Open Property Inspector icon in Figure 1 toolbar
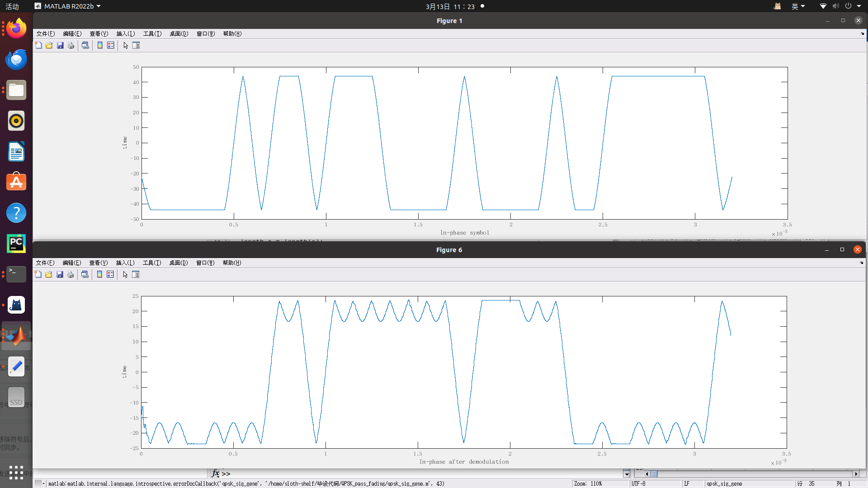Viewport: 868px width, 488px height. click(x=136, y=45)
